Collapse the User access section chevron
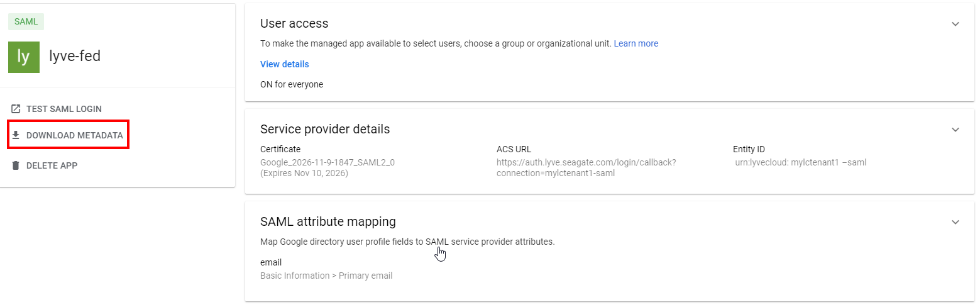The width and height of the screenshot is (980, 307). coord(955,24)
